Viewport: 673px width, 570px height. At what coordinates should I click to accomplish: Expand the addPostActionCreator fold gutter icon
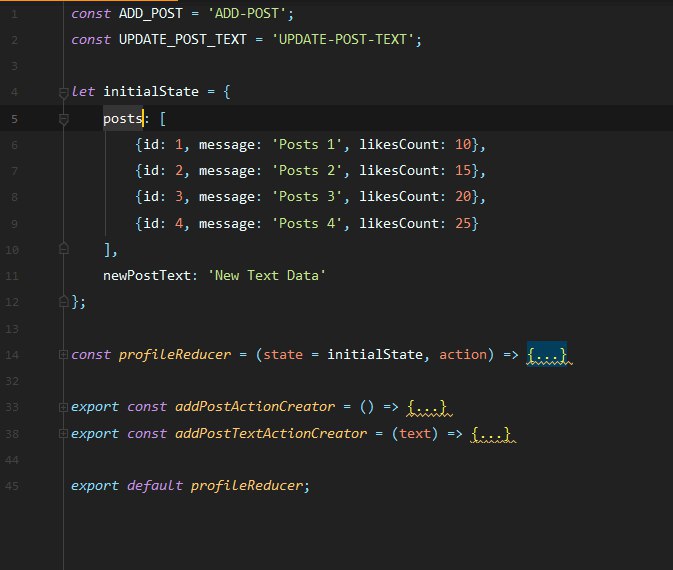pos(63,407)
